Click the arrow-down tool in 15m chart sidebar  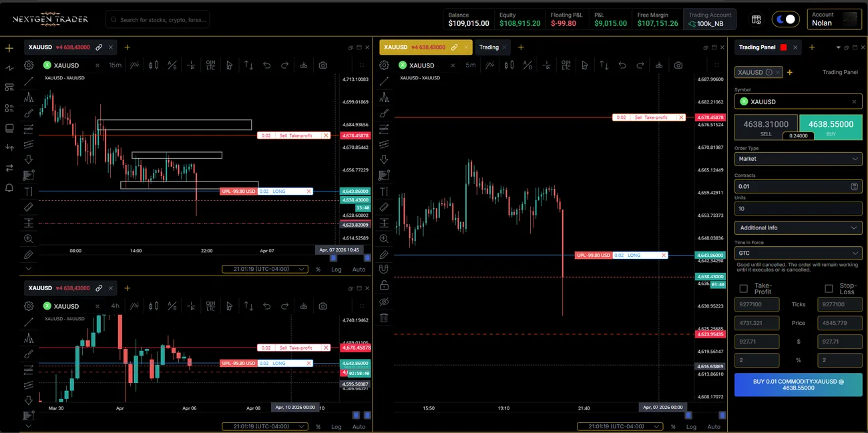coord(29,160)
